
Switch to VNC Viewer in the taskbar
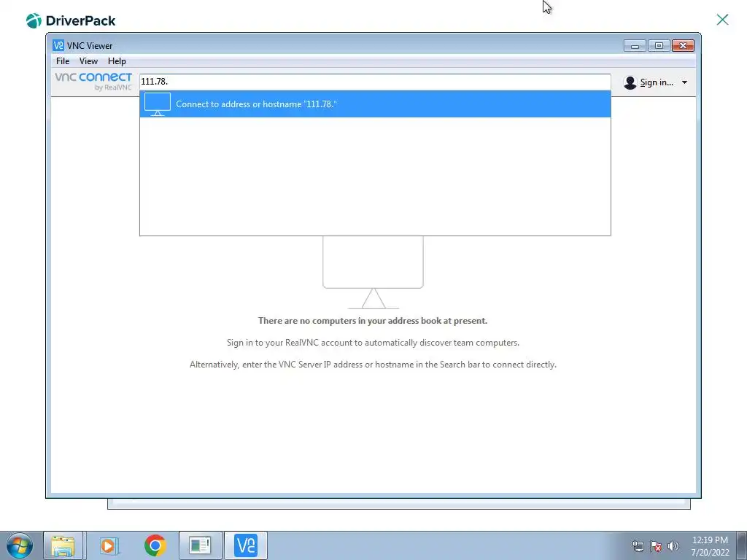point(246,545)
